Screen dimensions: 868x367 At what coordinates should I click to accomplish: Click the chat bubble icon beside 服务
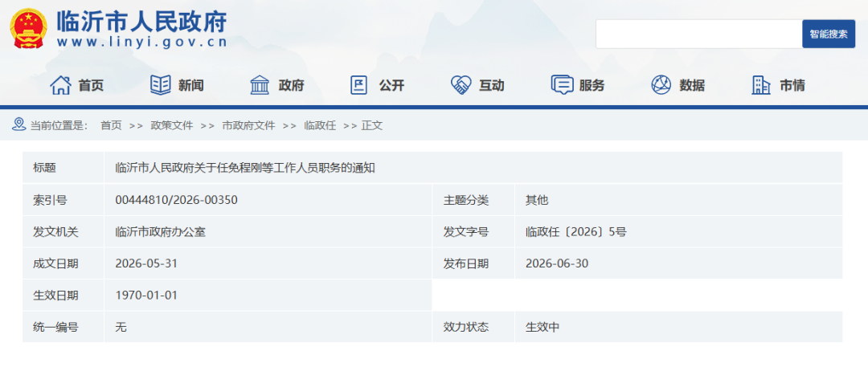562,85
